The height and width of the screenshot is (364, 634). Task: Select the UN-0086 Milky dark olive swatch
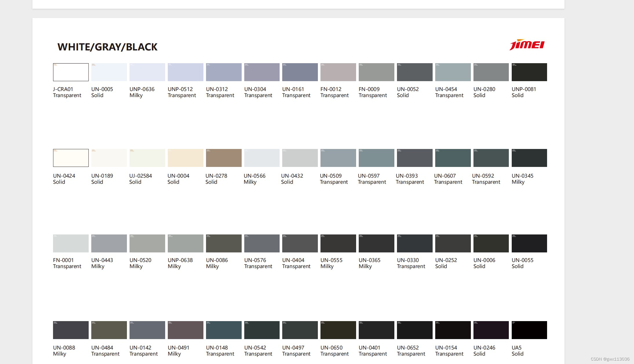(x=223, y=243)
